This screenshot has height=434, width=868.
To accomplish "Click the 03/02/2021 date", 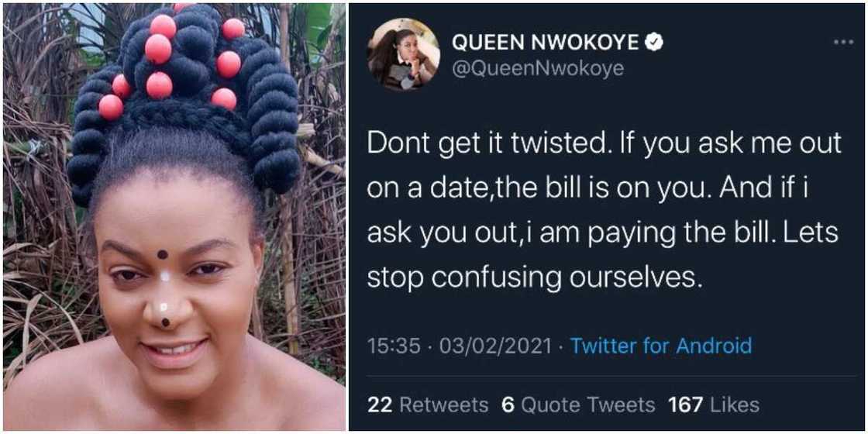I will click(x=495, y=346).
